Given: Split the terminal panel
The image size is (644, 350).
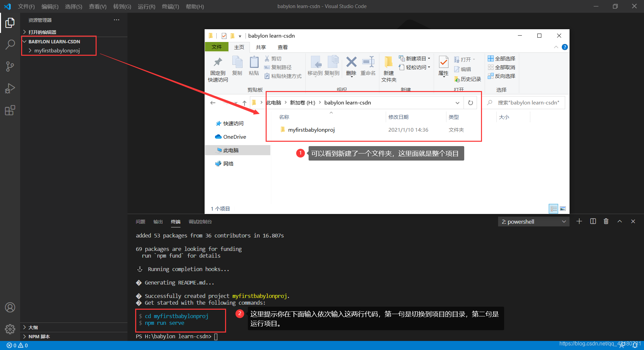Looking at the screenshot, I should click(x=593, y=221).
